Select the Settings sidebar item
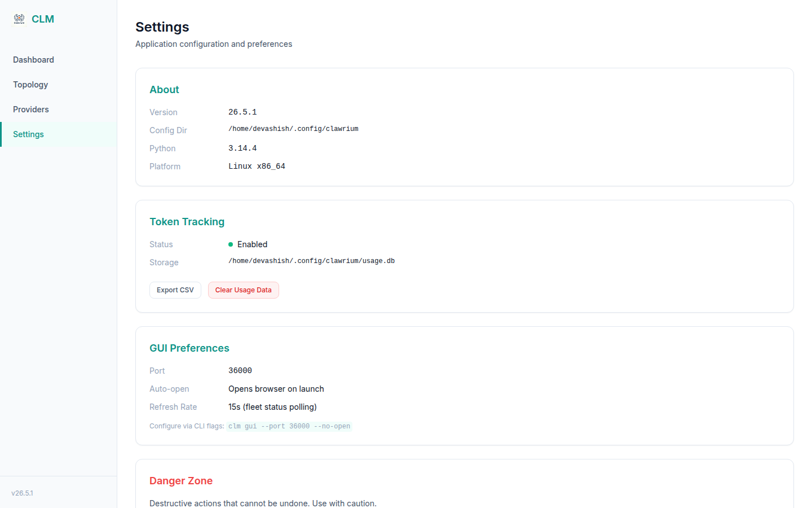This screenshot has height=508, width=812. (59, 134)
